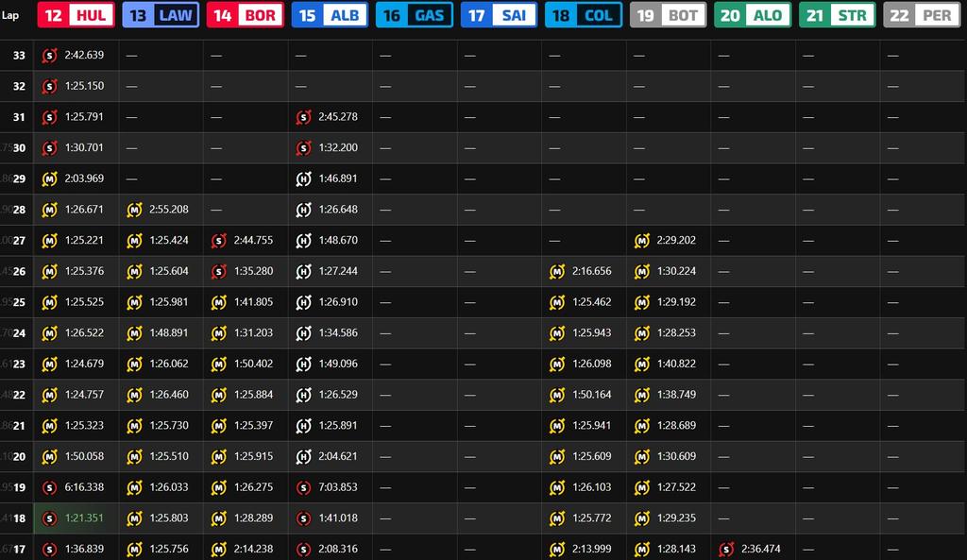
Task: Click lap time 1:25.943
Action: pyautogui.click(x=592, y=333)
